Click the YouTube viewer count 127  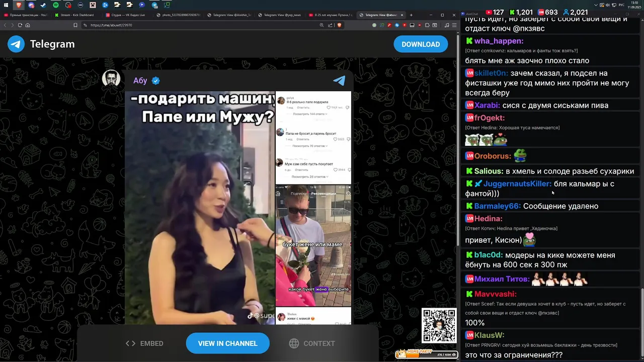click(x=495, y=12)
